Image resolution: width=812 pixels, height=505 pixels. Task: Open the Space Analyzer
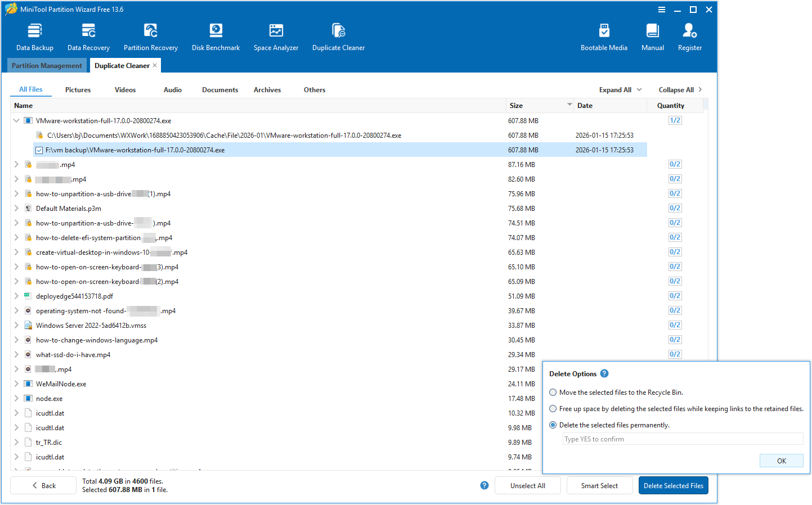tap(276, 35)
